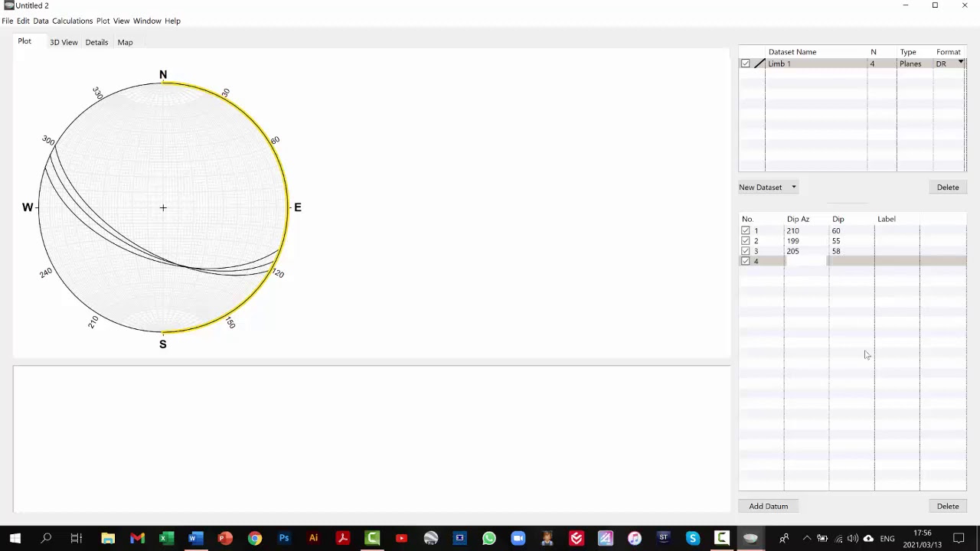Click the Dip Az value 205
Image resolution: width=980 pixels, height=551 pixels.
792,251
